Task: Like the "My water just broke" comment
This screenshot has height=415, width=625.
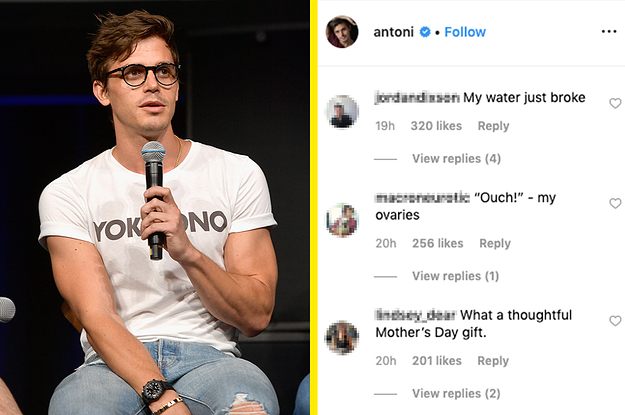Action: tap(615, 103)
